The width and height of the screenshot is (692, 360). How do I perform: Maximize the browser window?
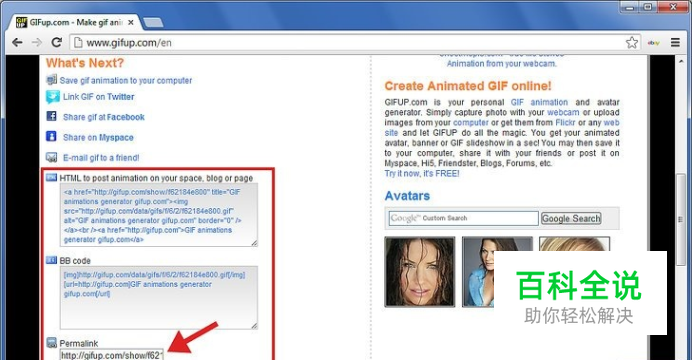[648, 7]
